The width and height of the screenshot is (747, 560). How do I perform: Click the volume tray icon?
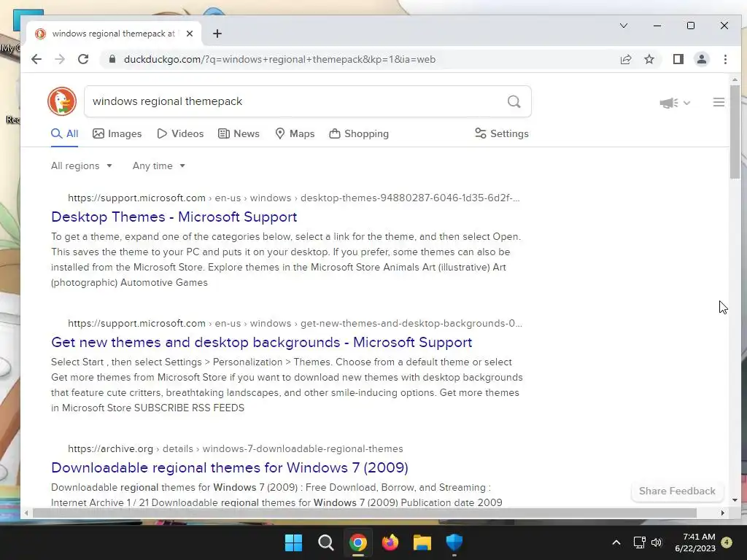tap(657, 542)
